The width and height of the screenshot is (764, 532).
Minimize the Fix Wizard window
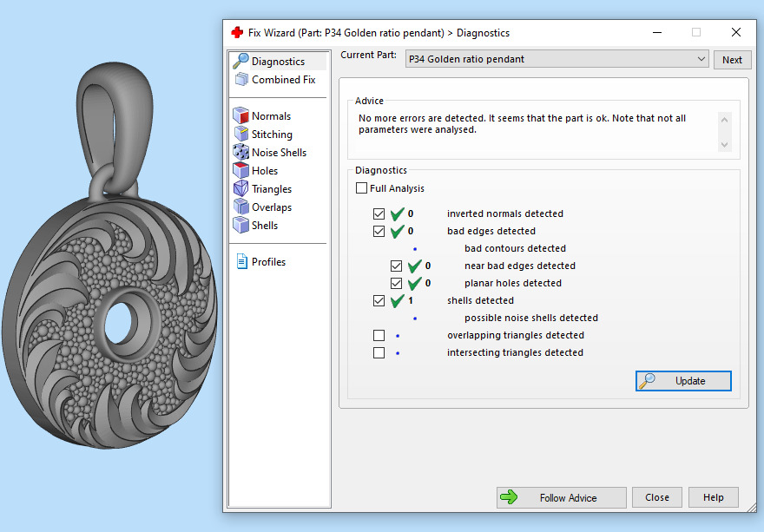click(x=657, y=32)
